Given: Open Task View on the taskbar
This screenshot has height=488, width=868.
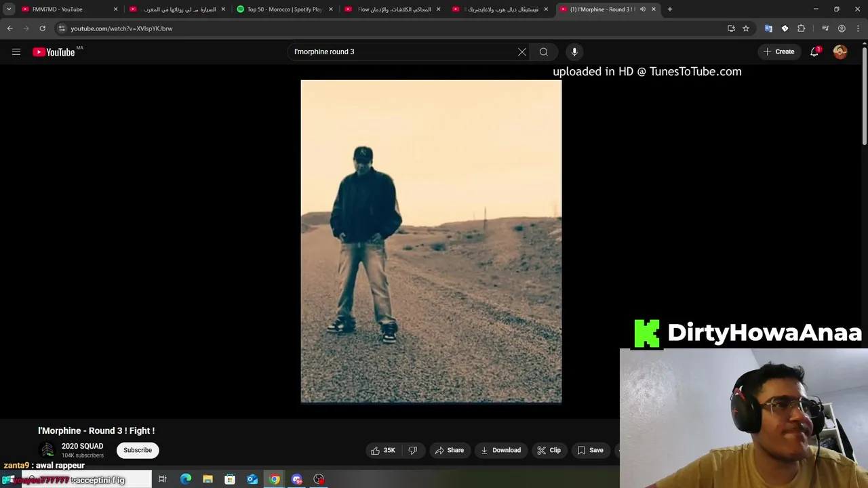Looking at the screenshot, I should point(163,479).
